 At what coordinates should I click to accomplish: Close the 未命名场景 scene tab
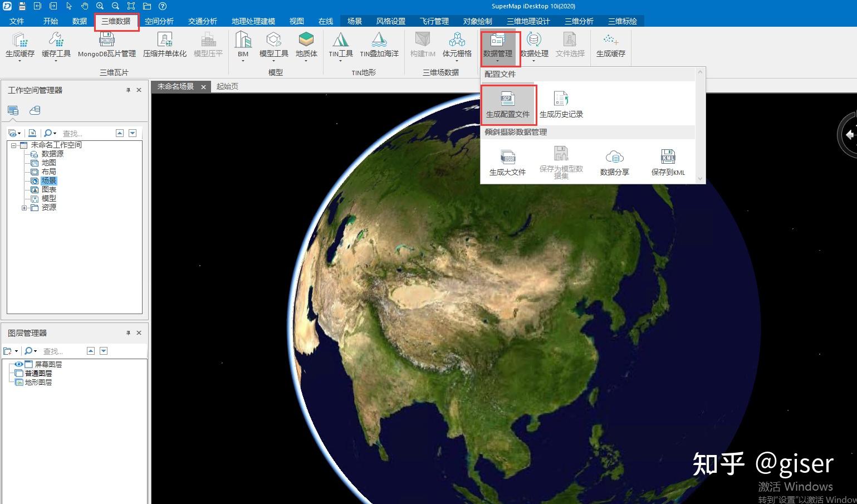click(x=203, y=87)
